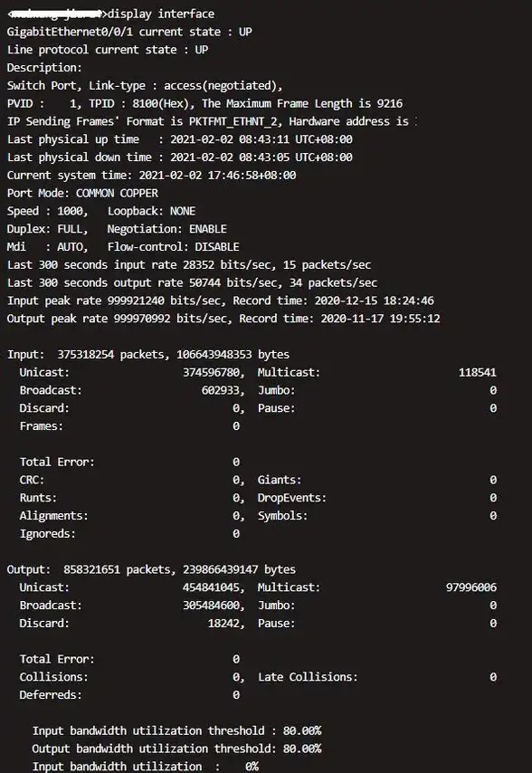Click the Input Multicast count 118541

(x=478, y=372)
